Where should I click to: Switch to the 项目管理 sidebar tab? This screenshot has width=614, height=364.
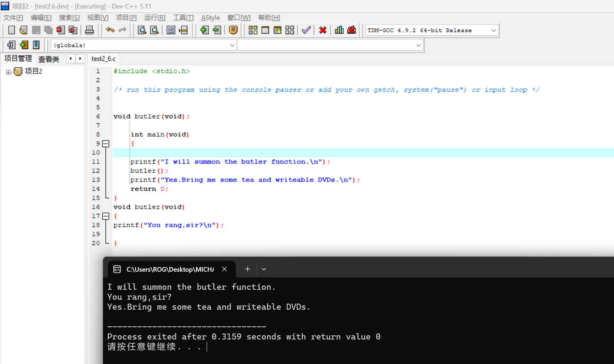click(x=18, y=59)
